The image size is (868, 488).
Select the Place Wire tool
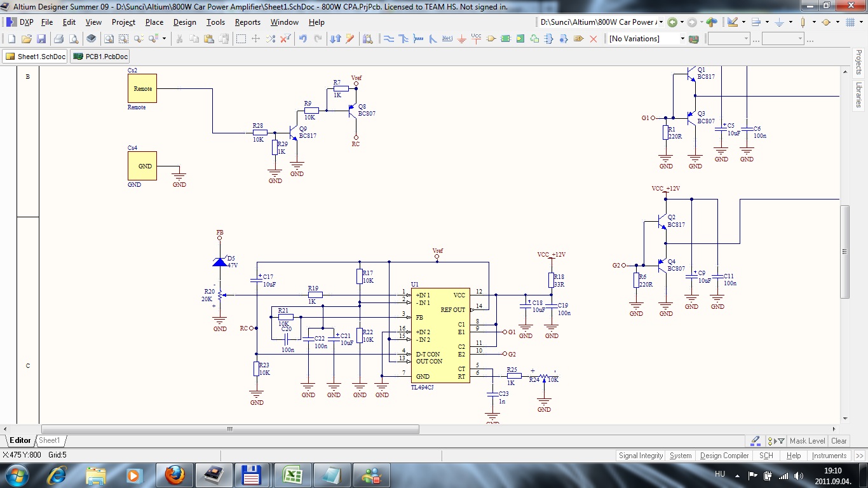(389, 39)
